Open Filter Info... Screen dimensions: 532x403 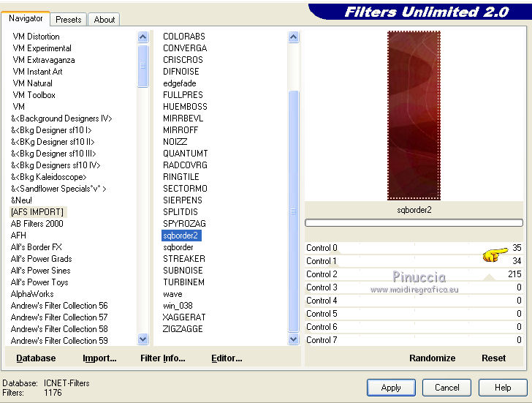163,358
